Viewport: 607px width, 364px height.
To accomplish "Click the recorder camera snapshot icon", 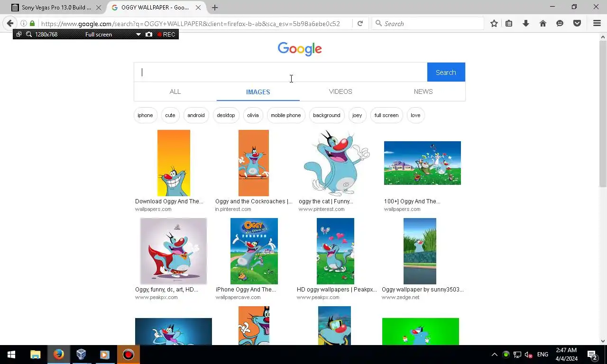I will 149,34.
